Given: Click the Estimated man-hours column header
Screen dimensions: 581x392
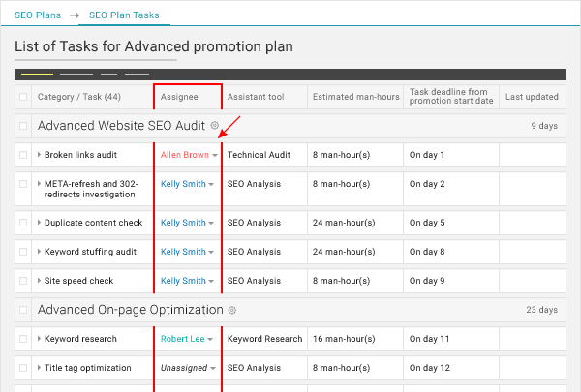Looking at the screenshot, I should point(355,97).
